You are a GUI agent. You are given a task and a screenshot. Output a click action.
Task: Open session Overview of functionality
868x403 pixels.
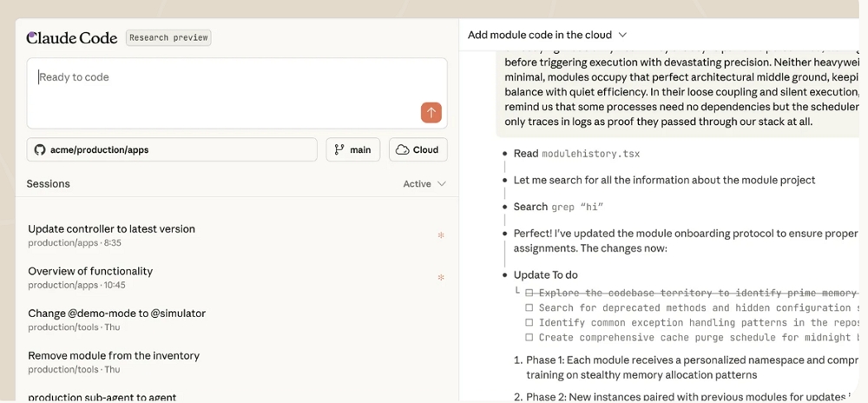(x=237, y=277)
